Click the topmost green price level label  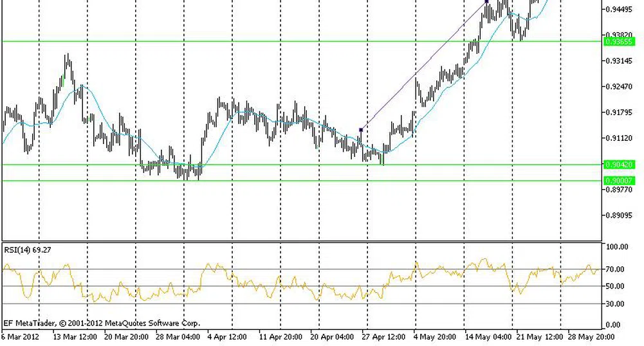point(620,41)
